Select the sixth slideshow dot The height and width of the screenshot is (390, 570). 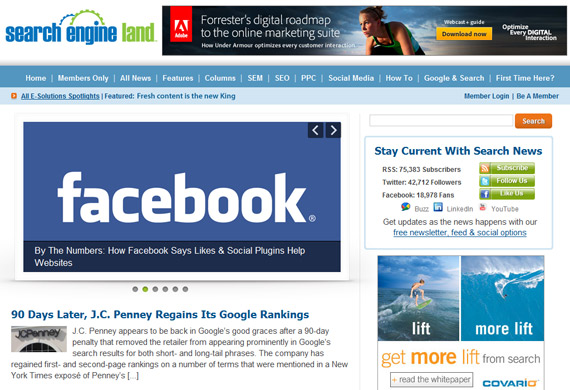(185, 289)
